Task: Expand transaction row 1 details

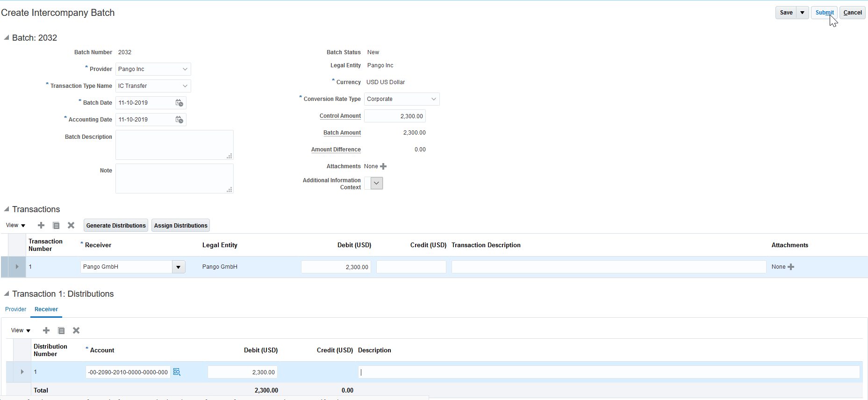Action: [17, 267]
